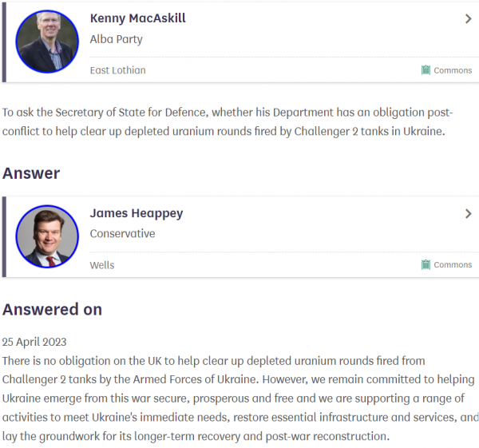Click the purple bar beside Heappey card
This screenshot has height=448, width=479.
(x=4, y=237)
